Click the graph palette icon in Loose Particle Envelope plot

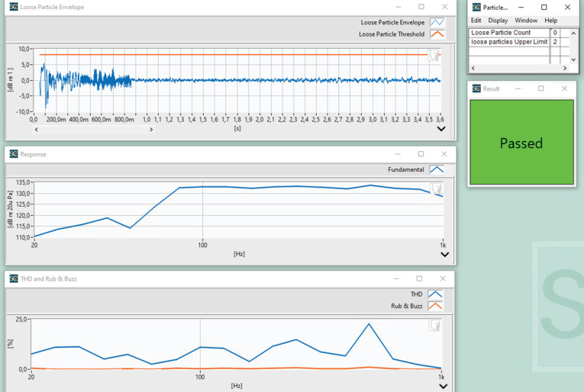tap(434, 55)
